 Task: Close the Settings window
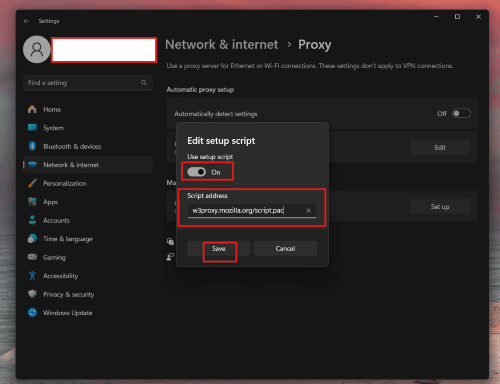478,17
